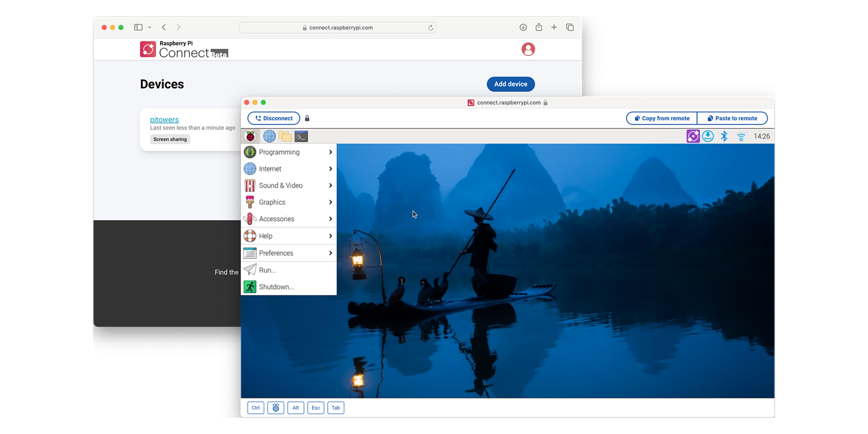Go back in Safari
This screenshot has width=868, height=434.
pos(164,27)
